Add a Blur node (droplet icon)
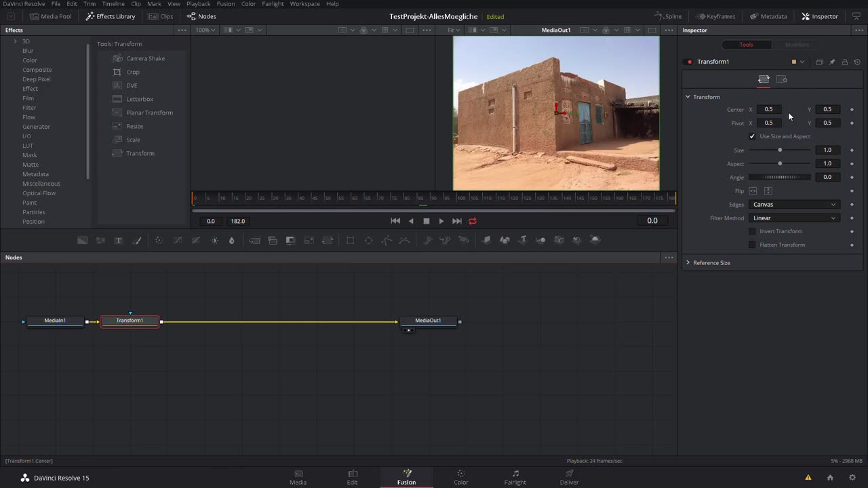The height and width of the screenshot is (488, 868). pos(232,240)
